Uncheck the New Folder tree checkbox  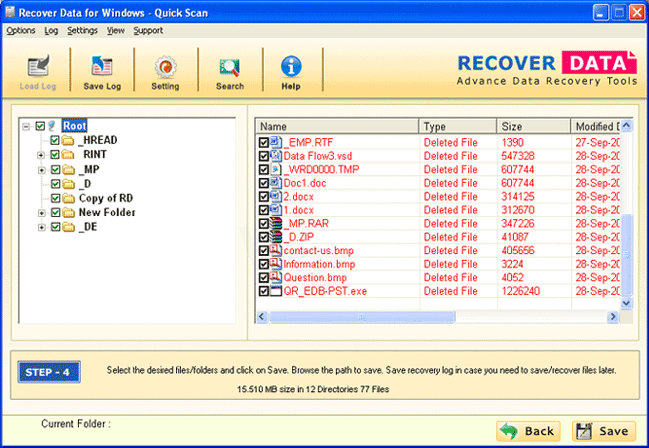pos(55,213)
